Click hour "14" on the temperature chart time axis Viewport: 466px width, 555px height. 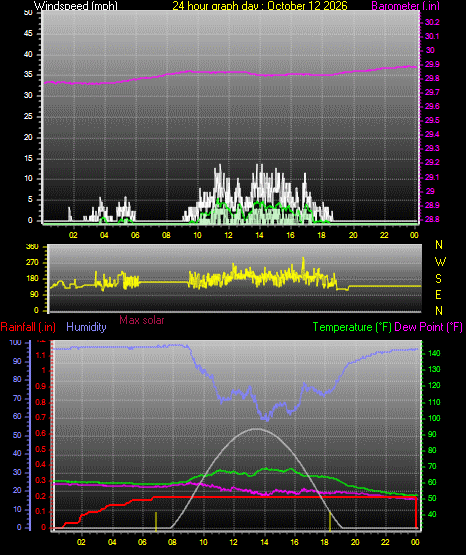click(264, 542)
